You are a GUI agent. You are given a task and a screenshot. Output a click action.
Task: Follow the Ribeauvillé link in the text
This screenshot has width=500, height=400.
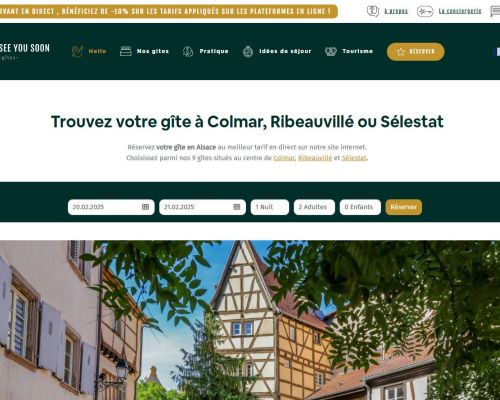tap(315, 158)
